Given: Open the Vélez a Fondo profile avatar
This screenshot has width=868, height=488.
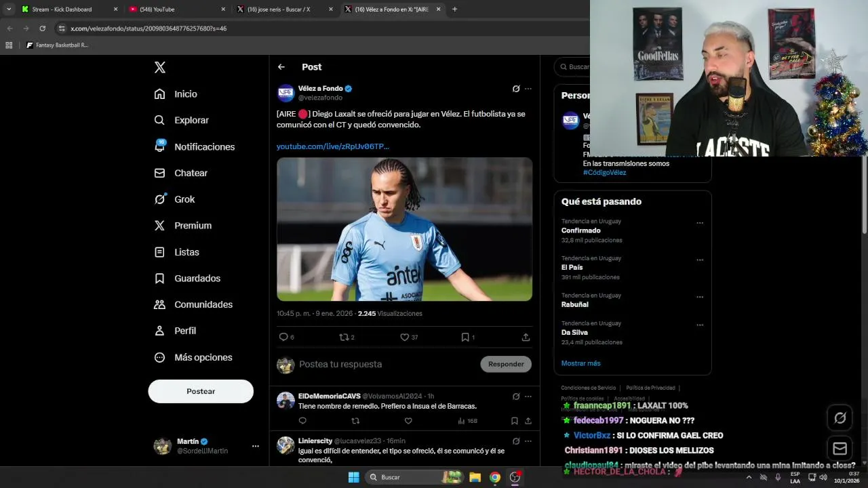Looking at the screenshot, I should point(285,93).
